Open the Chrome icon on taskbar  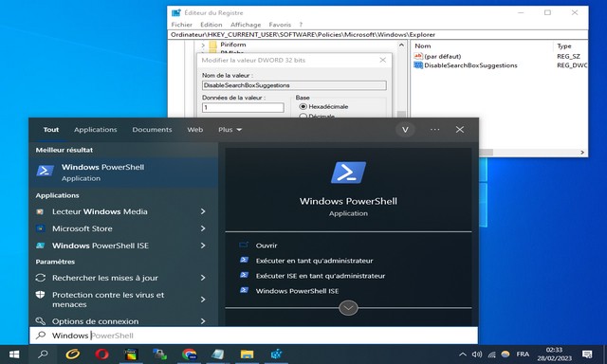point(189,355)
